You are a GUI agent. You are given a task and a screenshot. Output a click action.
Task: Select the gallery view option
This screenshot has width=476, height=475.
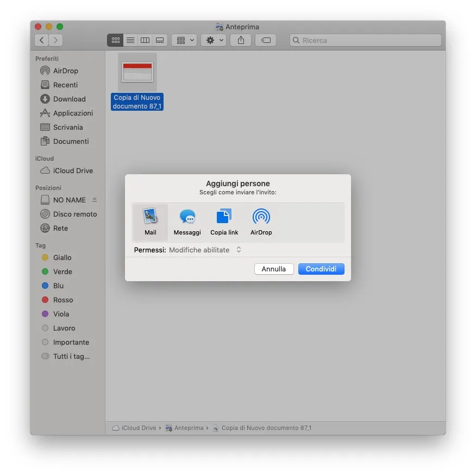[x=159, y=40]
